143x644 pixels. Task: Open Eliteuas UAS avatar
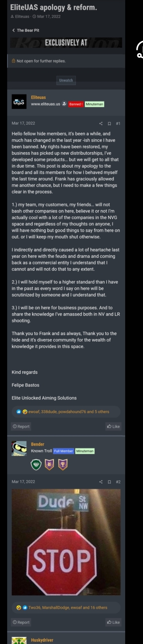(19, 102)
